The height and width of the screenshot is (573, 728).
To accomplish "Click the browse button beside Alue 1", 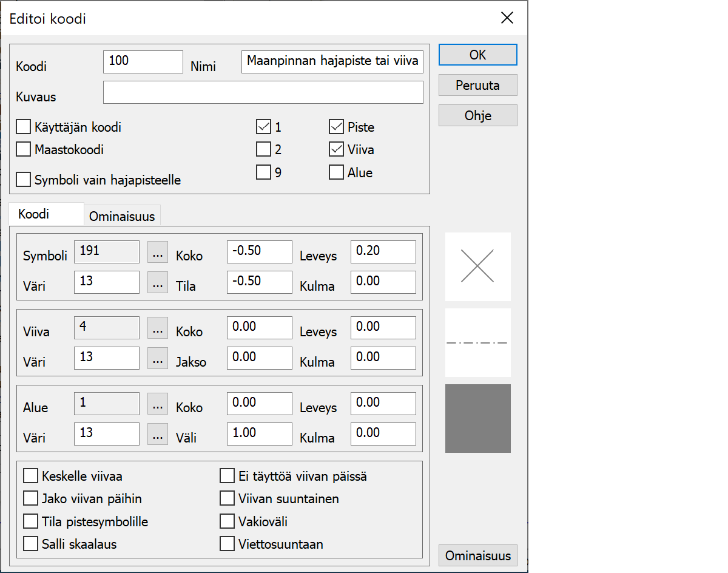I will coord(157,404).
